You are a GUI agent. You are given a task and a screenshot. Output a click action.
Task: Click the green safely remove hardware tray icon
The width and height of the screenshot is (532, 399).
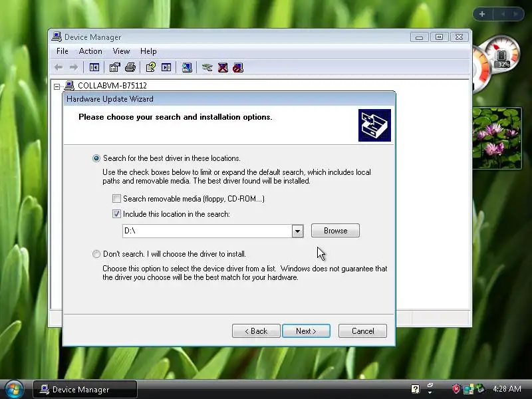(x=480, y=388)
